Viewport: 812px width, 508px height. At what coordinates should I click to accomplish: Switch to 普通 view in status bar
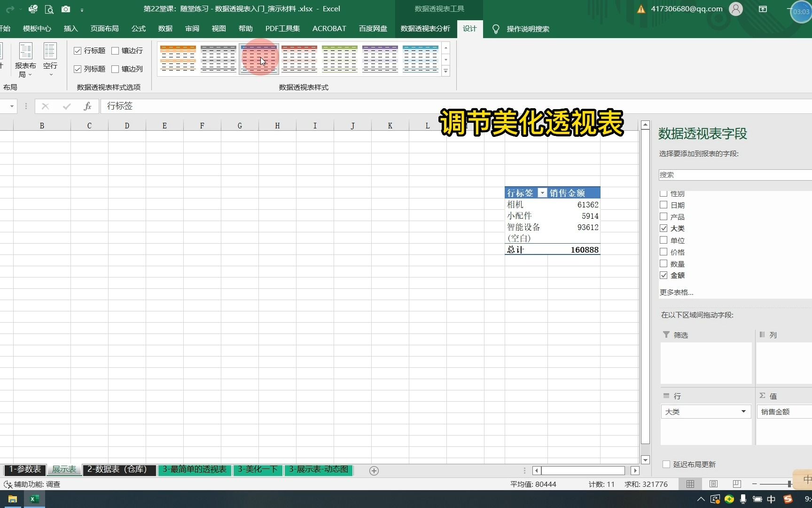coord(690,484)
